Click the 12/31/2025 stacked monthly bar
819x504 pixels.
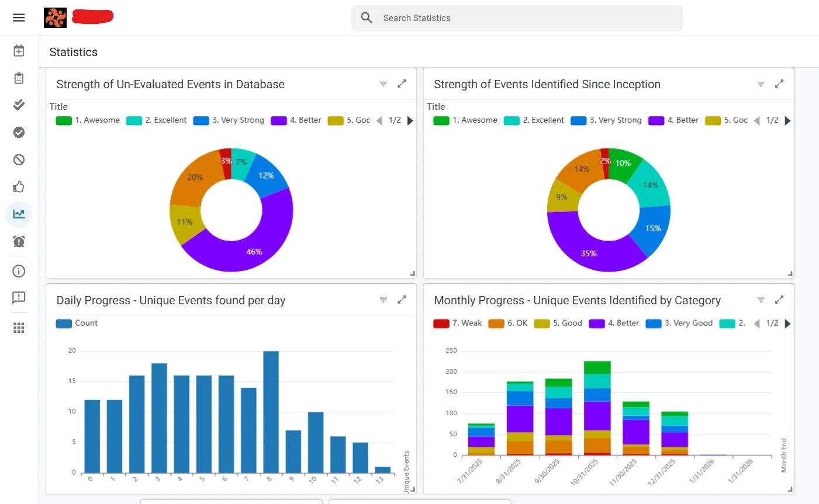675,433
